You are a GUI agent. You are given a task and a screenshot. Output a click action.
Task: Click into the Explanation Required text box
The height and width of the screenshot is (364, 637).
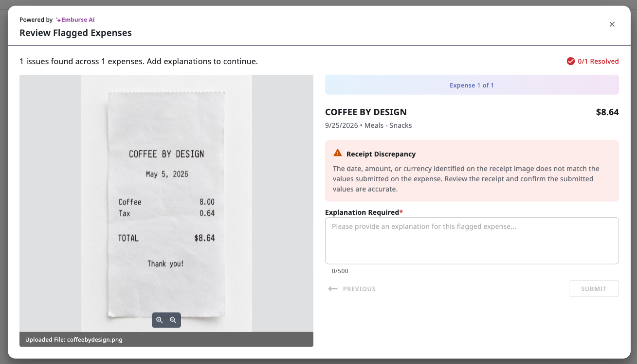tap(472, 241)
